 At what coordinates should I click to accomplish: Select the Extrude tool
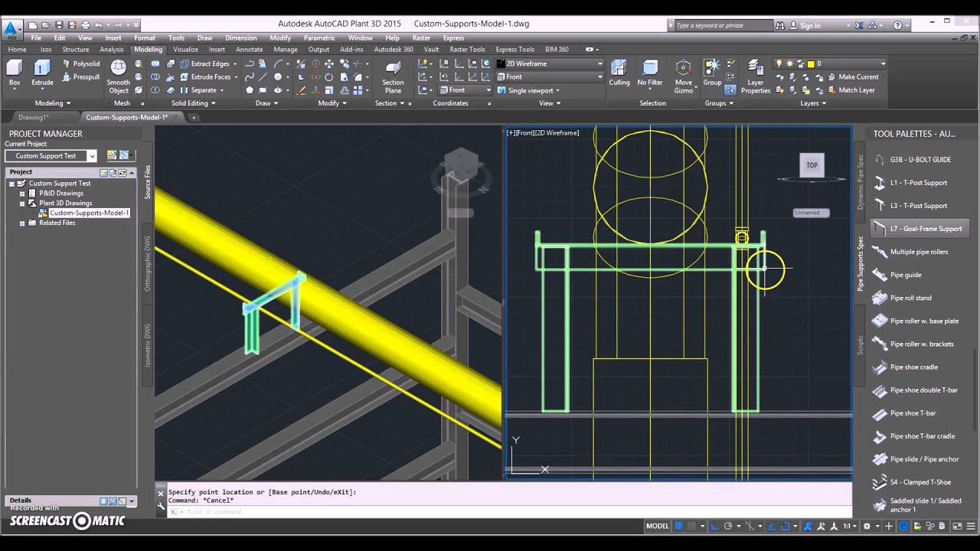[42, 72]
